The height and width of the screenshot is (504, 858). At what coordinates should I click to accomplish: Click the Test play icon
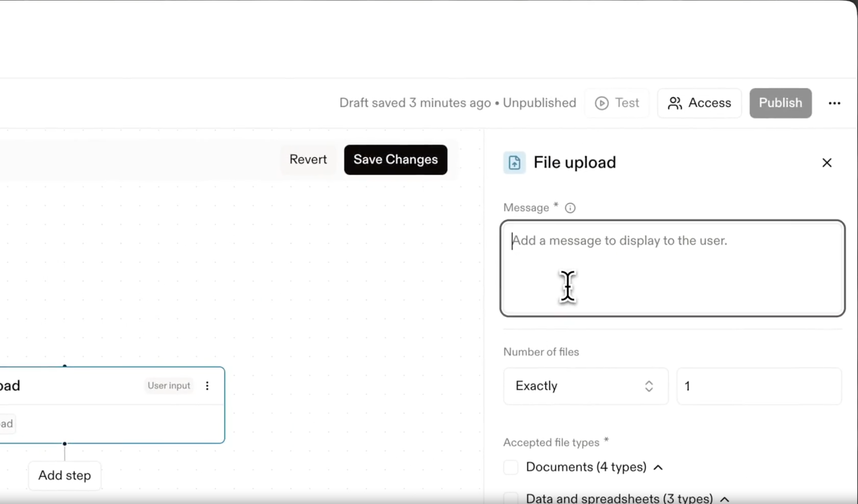pos(601,103)
